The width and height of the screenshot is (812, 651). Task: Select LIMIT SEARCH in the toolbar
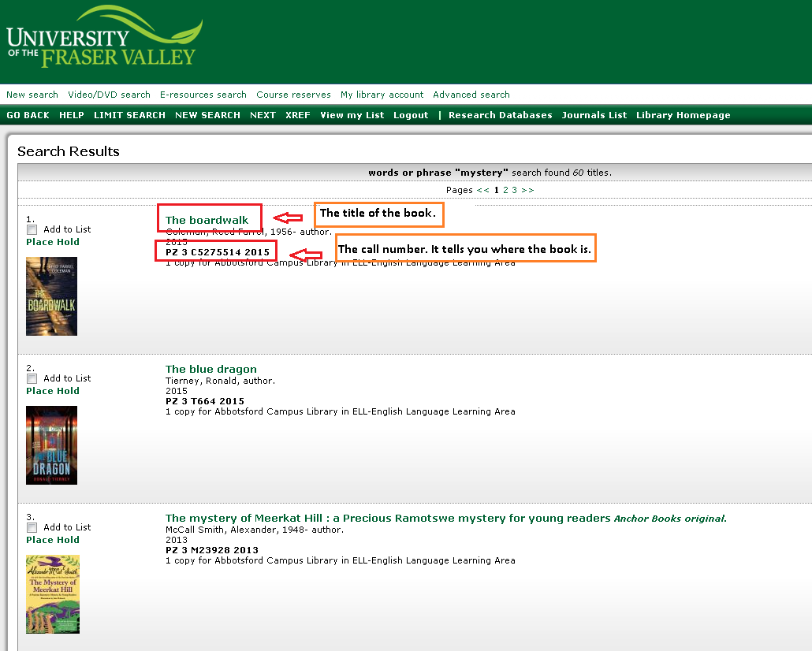(129, 114)
